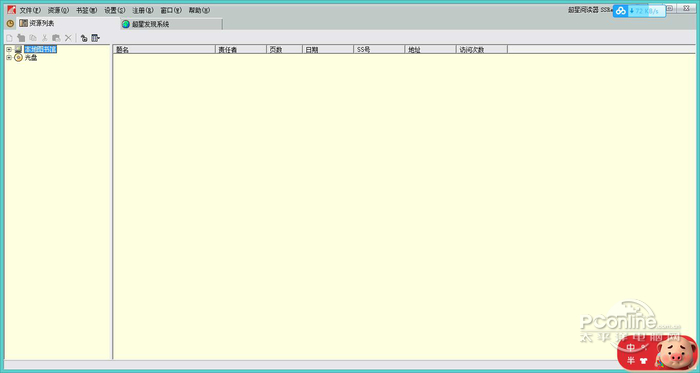
Task: Open the 资源 menu
Action: 58,10
